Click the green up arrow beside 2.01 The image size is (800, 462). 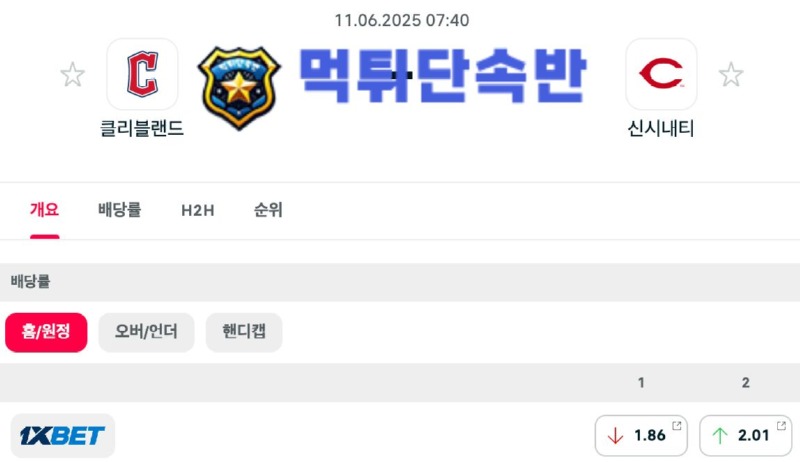(x=720, y=435)
